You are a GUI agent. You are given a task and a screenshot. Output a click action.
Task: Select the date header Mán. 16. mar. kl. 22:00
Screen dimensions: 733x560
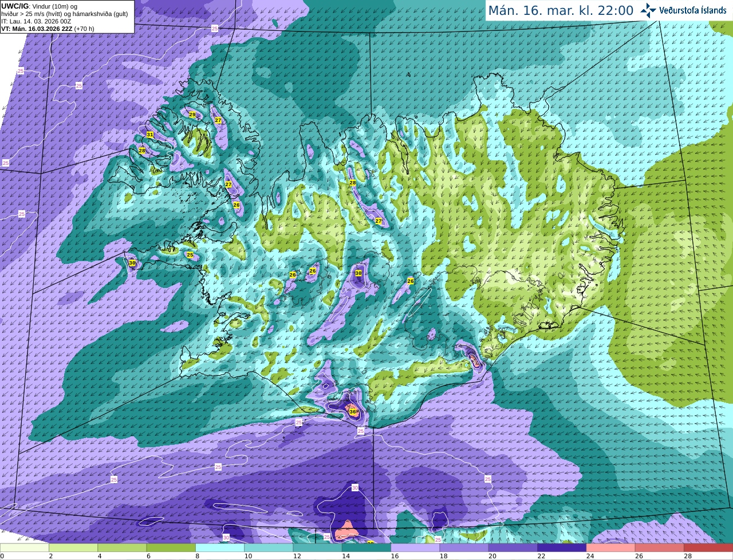(x=561, y=10)
